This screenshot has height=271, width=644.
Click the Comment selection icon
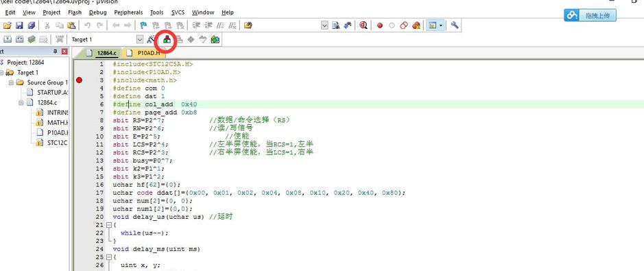tap(220, 25)
